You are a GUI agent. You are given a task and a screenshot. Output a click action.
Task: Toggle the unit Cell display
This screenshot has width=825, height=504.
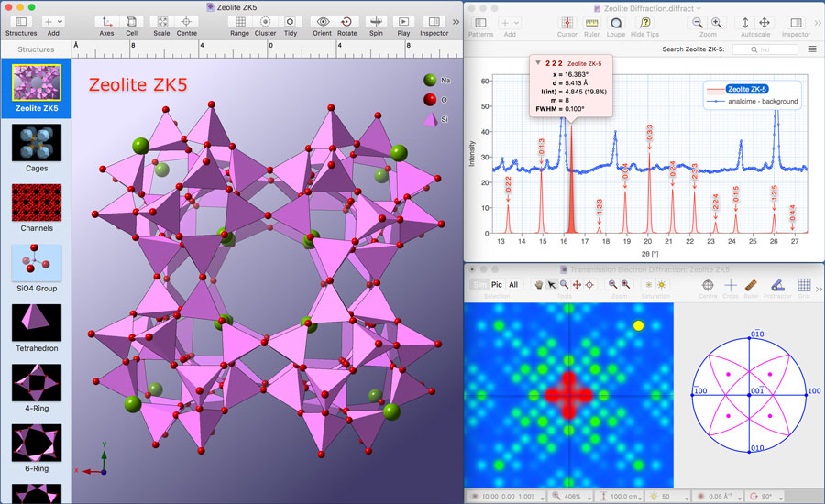132,21
